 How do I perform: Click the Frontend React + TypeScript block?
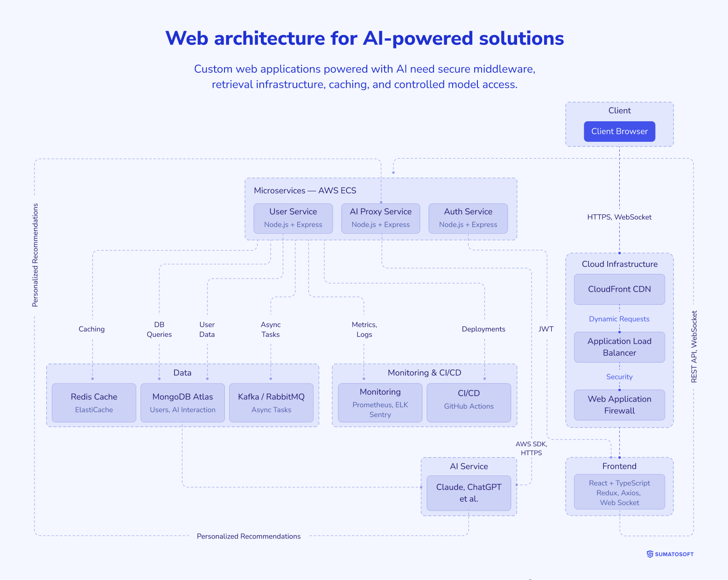pos(619,492)
